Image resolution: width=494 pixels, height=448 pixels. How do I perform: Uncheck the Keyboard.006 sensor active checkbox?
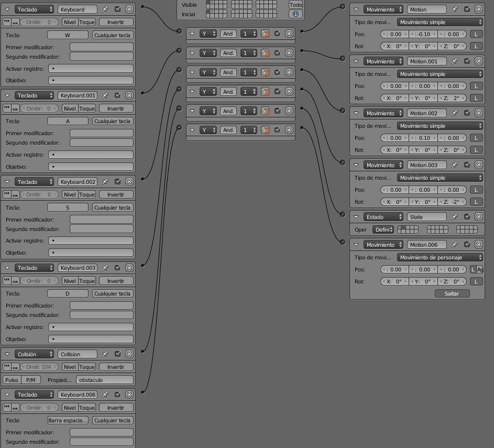click(x=117, y=395)
